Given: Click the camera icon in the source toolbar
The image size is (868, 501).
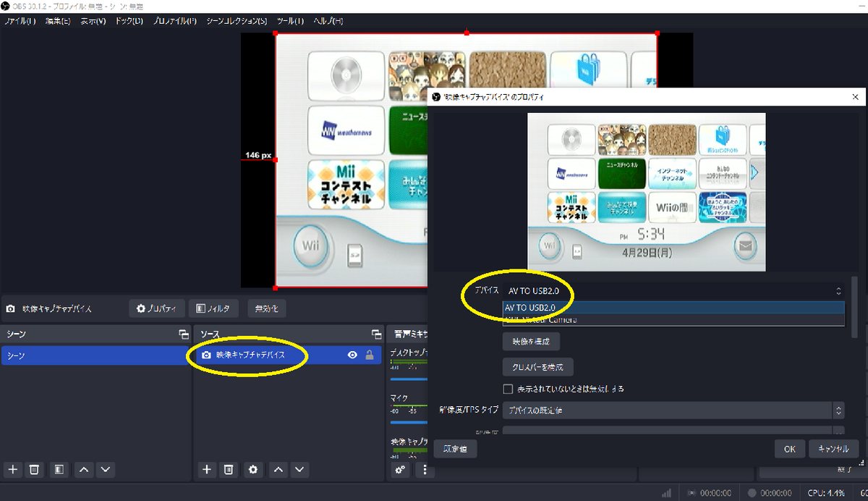Looking at the screenshot, I should pyautogui.click(x=11, y=308).
